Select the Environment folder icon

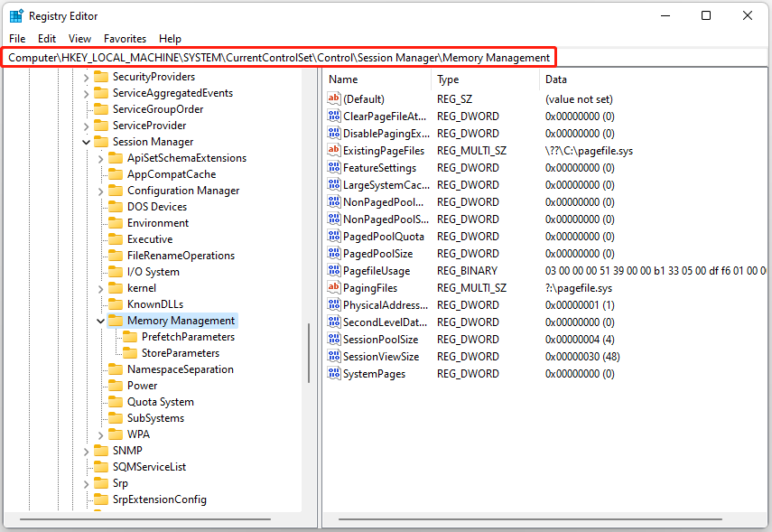click(116, 223)
